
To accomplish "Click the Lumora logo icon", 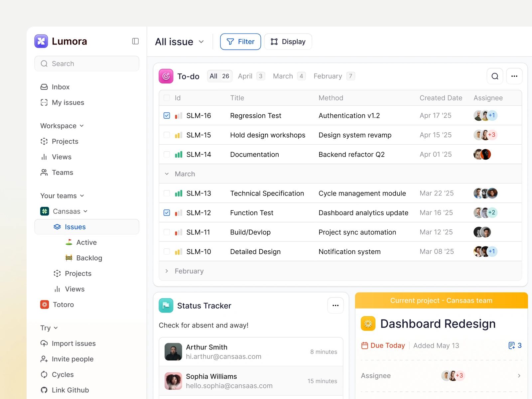I will tap(41, 41).
